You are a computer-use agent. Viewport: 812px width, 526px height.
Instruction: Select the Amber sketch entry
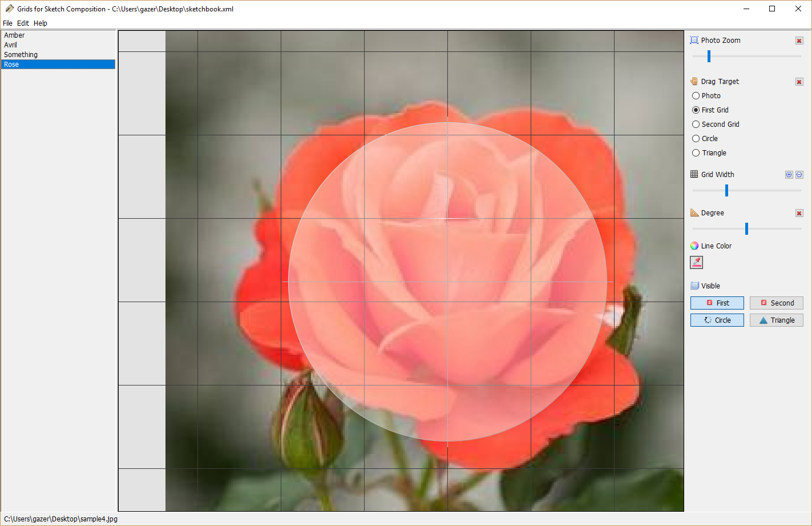58,35
